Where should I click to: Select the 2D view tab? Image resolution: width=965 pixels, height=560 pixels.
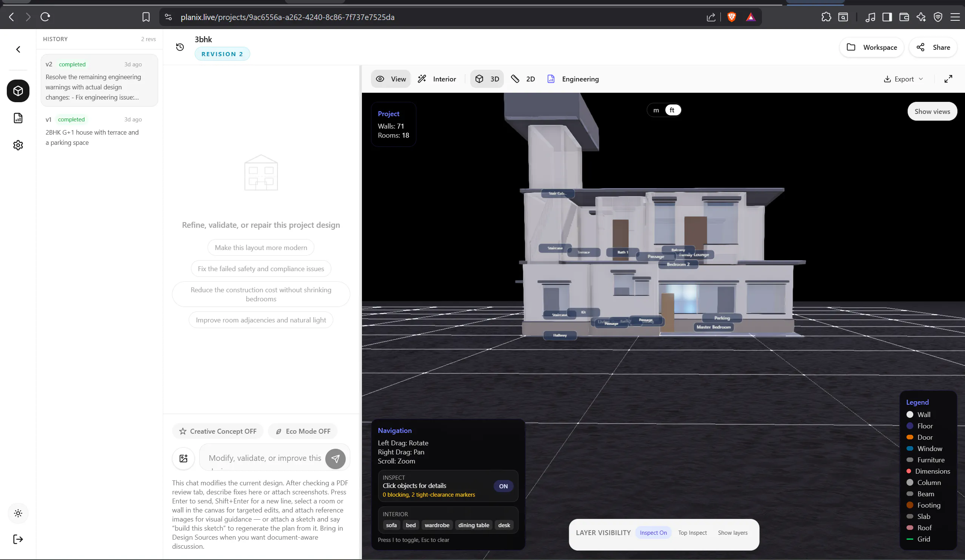coord(523,79)
